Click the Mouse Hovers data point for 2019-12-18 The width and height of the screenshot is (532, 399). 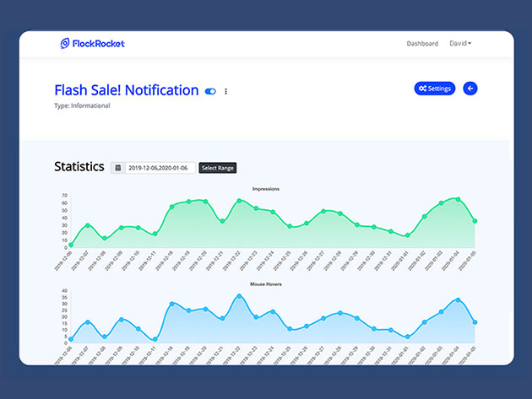coord(172,304)
